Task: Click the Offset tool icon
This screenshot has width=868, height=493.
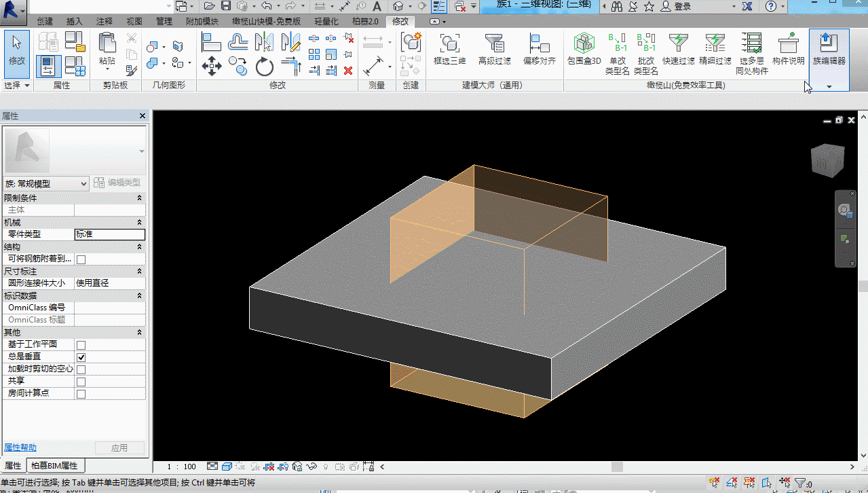Action: coord(238,42)
